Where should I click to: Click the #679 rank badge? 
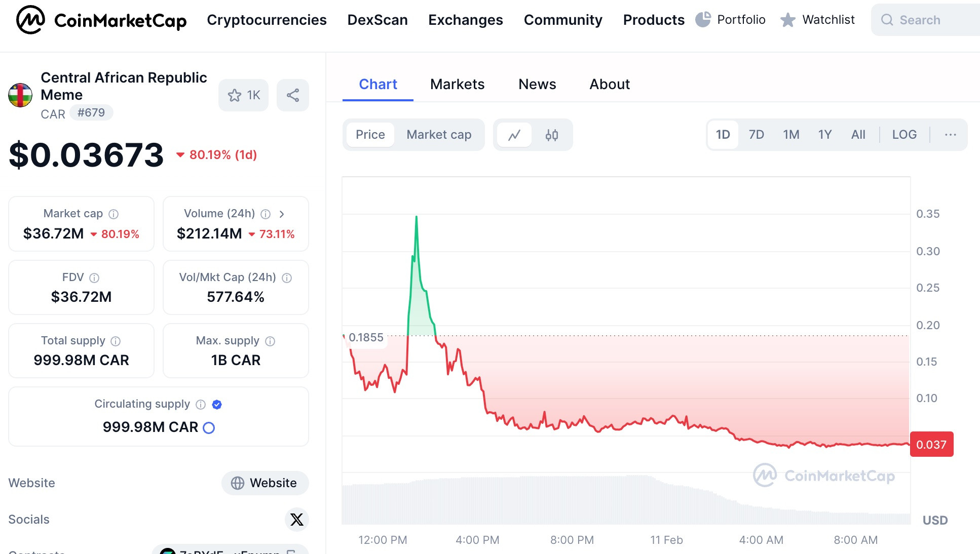click(x=91, y=113)
